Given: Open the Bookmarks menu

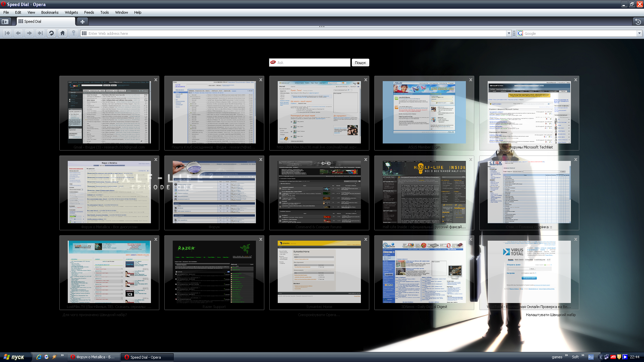Looking at the screenshot, I should pyautogui.click(x=50, y=12).
